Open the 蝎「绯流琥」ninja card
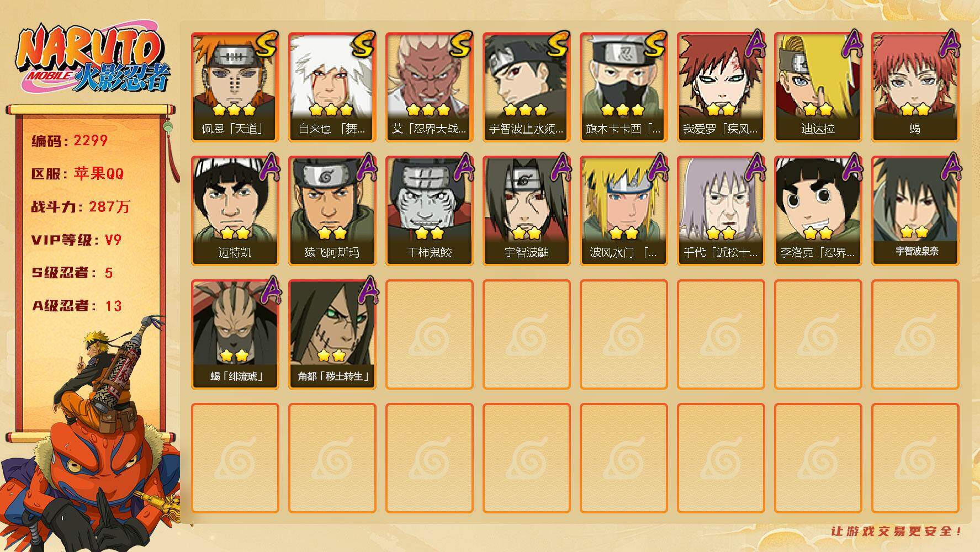The image size is (980, 552). click(235, 335)
